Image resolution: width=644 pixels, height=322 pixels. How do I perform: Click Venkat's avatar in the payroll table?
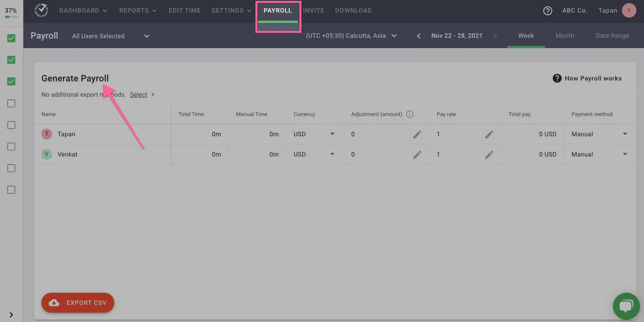pos(47,154)
